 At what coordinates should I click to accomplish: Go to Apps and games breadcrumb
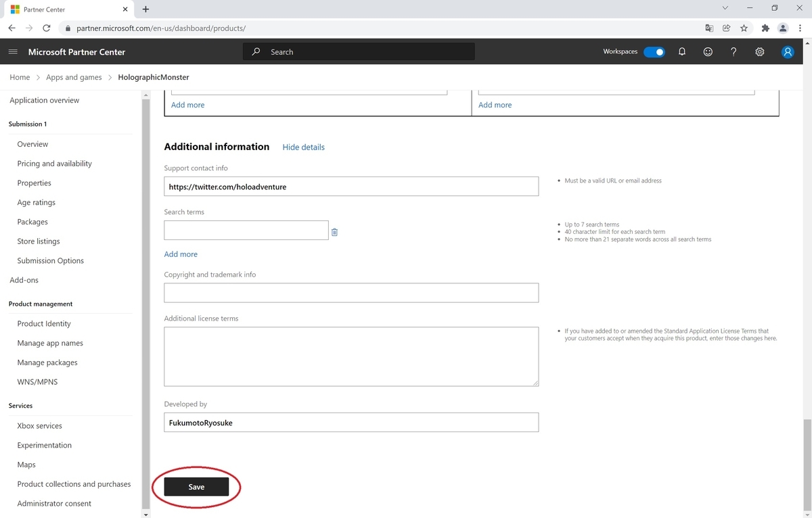(x=74, y=77)
